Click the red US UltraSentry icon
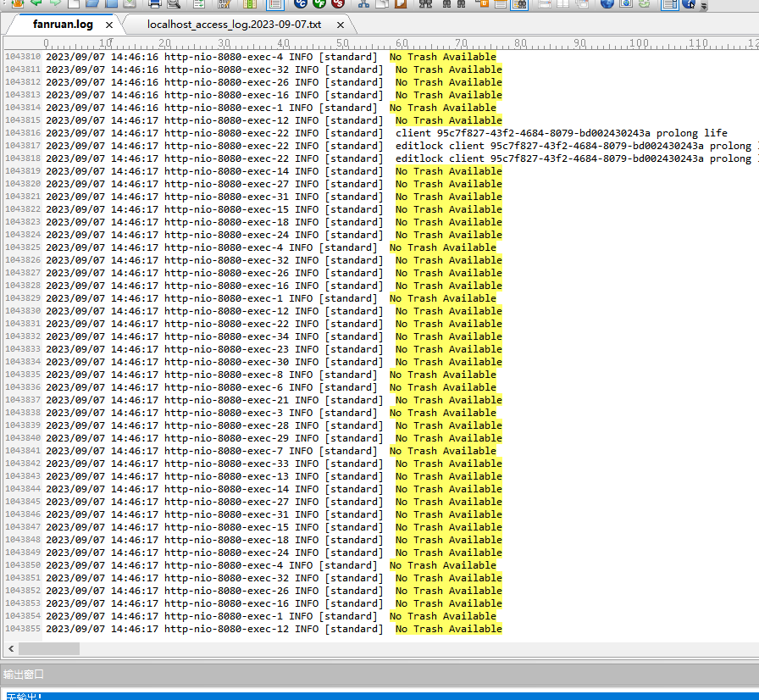This screenshot has width=759, height=700. coord(338,4)
